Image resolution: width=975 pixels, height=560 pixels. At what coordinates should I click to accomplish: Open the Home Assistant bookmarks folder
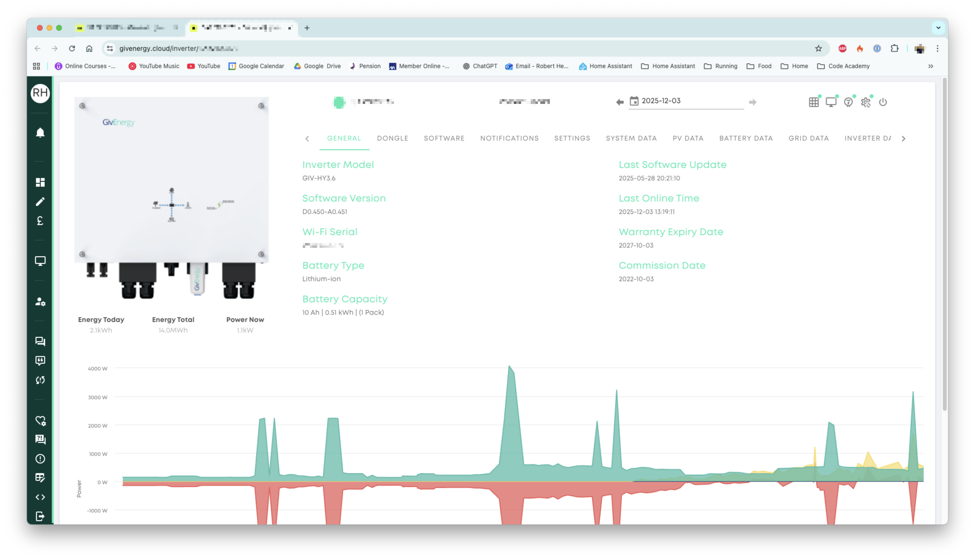pos(668,66)
